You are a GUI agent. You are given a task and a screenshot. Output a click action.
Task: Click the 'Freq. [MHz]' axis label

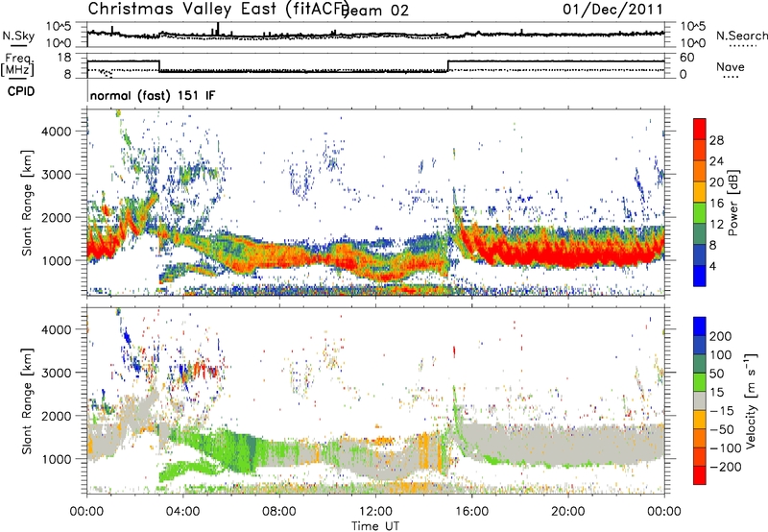(17, 65)
